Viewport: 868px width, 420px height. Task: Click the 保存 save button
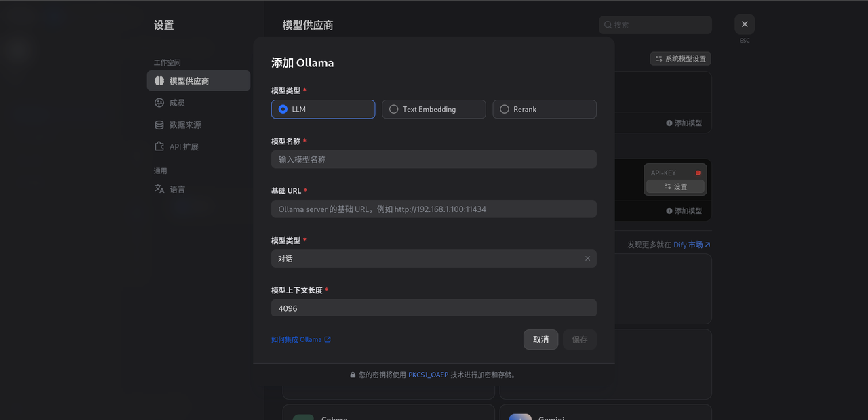580,339
